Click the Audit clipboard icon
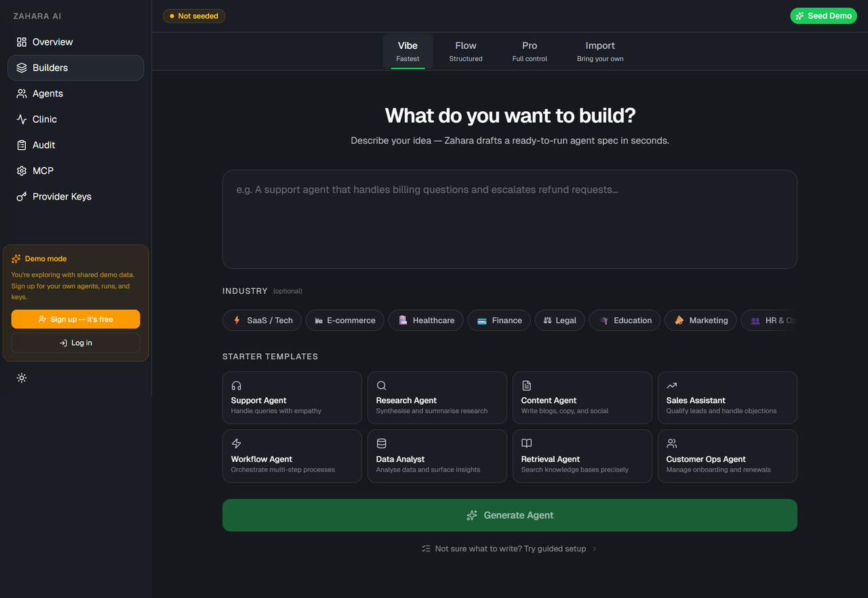 [22, 145]
